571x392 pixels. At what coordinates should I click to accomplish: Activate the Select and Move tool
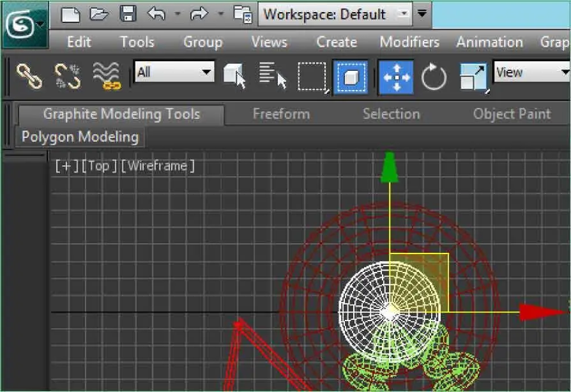[396, 77]
